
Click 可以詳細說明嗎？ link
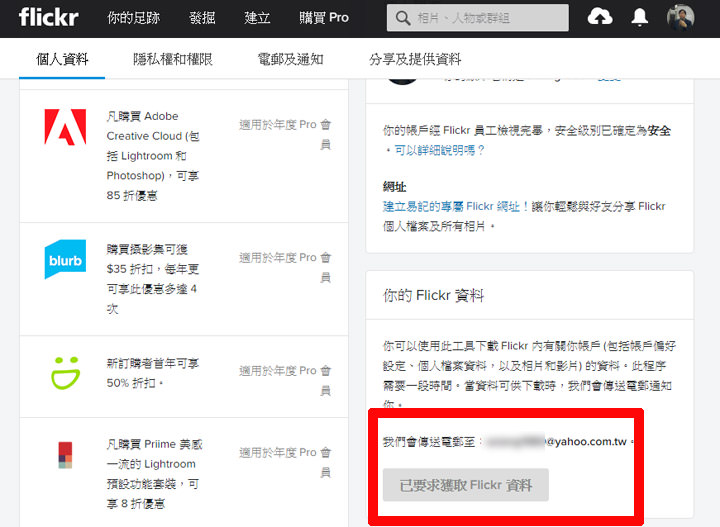(x=439, y=150)
